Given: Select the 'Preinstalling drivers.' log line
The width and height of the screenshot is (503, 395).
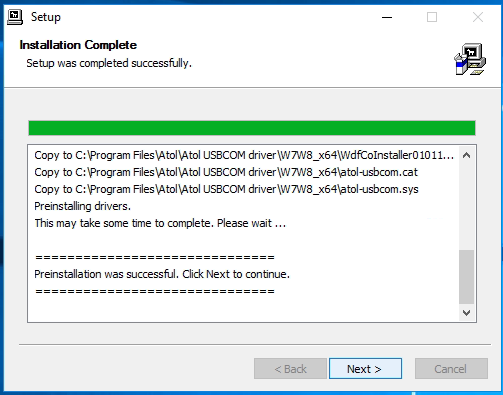Looking at the screenshot, I should click(82, 206).
